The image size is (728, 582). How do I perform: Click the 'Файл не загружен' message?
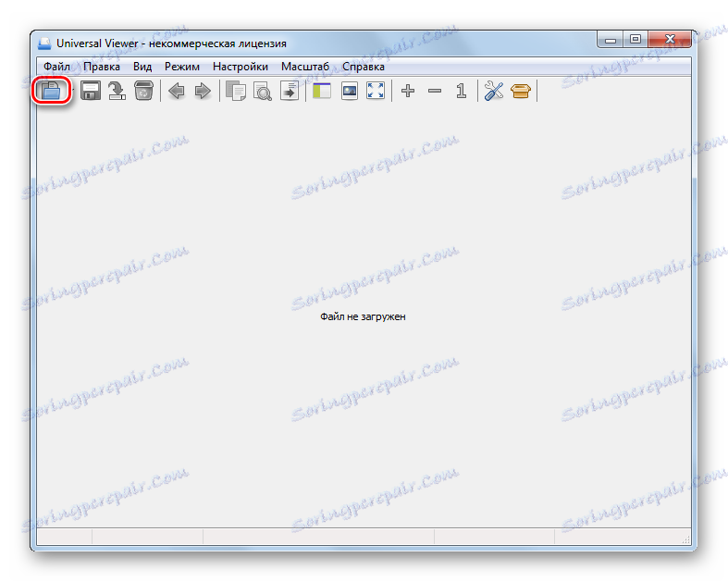click(x=363, y=316)
